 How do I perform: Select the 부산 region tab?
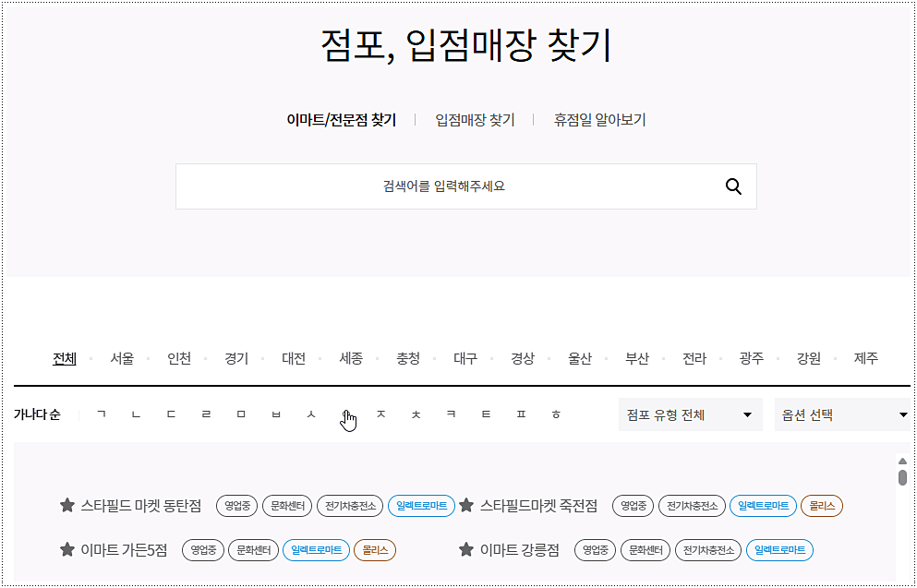click(x=637, y=358)
